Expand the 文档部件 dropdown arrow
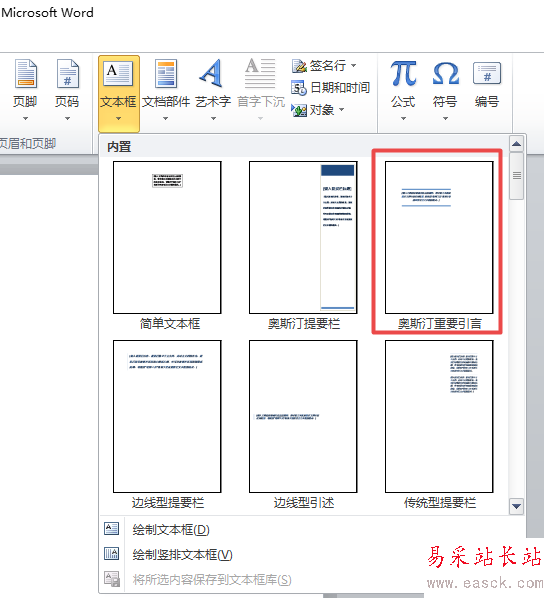The image size is (544, 598). tap(166, 119)
